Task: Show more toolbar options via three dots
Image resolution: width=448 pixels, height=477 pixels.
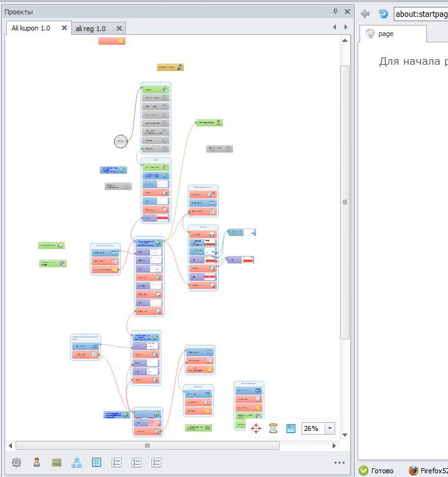Action: click(340, 463)
